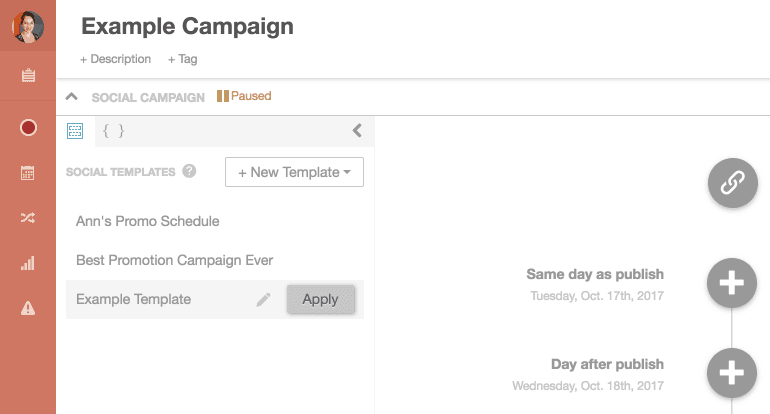This screenshot has height=414, width=770.
Task: Switch to the calendar templates tab
Action: point(74,130)
